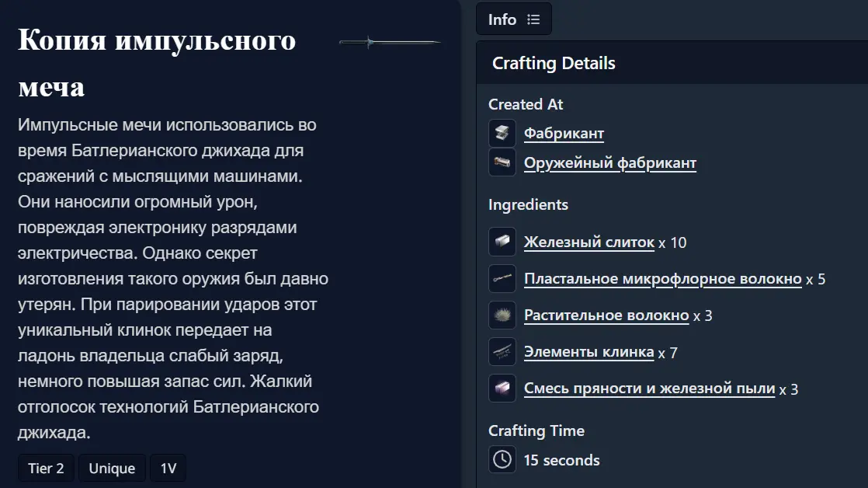Click the Unique tag
The height and width of the screenshot is (488, 868).
[112, 468]
